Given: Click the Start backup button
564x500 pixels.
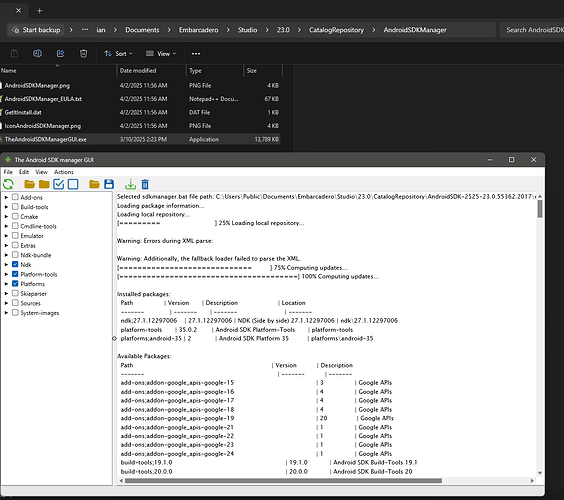Looking at the screenshot, I should pos(36,30).
